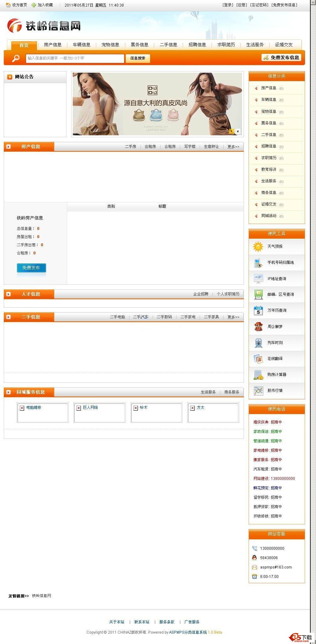Click the QQ penguin icon next to 58438006
The height and width of the screenshot is (644, 316).
255,558
